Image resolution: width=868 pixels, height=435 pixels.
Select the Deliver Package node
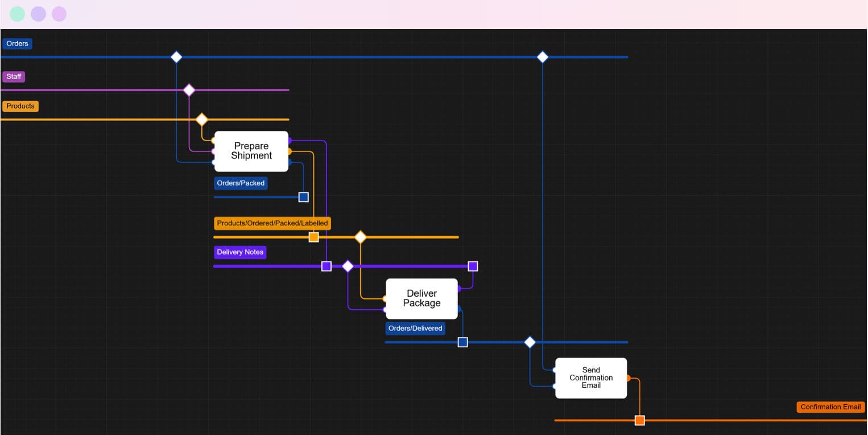pos(421,298)
